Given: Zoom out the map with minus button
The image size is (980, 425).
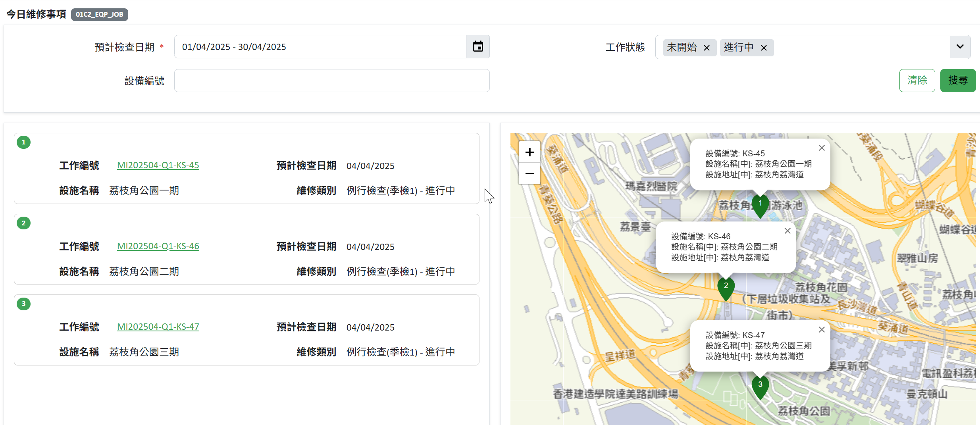Looking at the screenshot, I should [529, 173].
